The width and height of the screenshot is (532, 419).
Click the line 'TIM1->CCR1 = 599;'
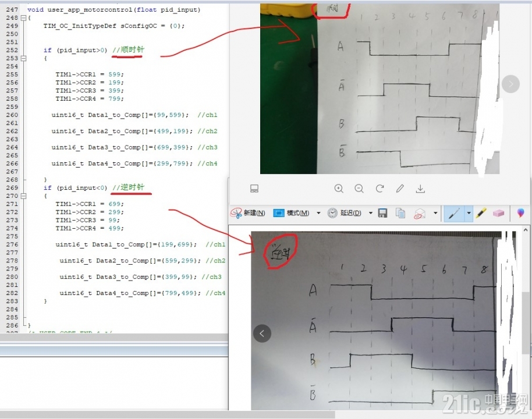click(x=90, y=74)
